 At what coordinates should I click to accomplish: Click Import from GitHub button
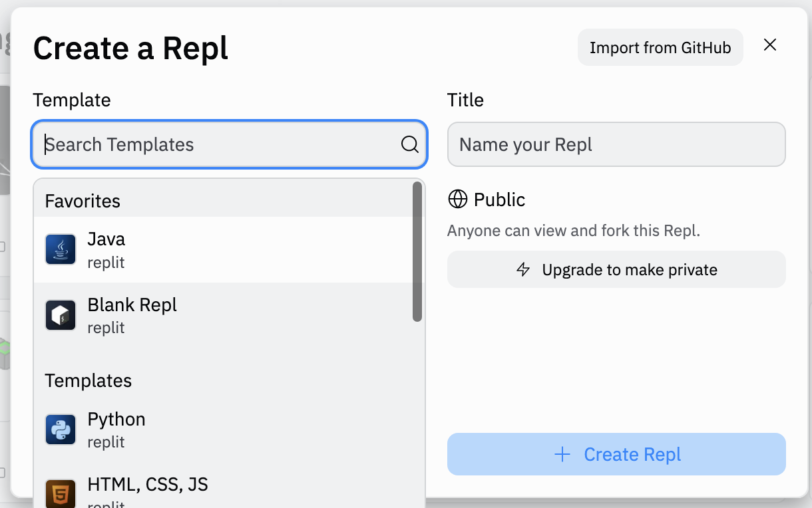(660, 48)
